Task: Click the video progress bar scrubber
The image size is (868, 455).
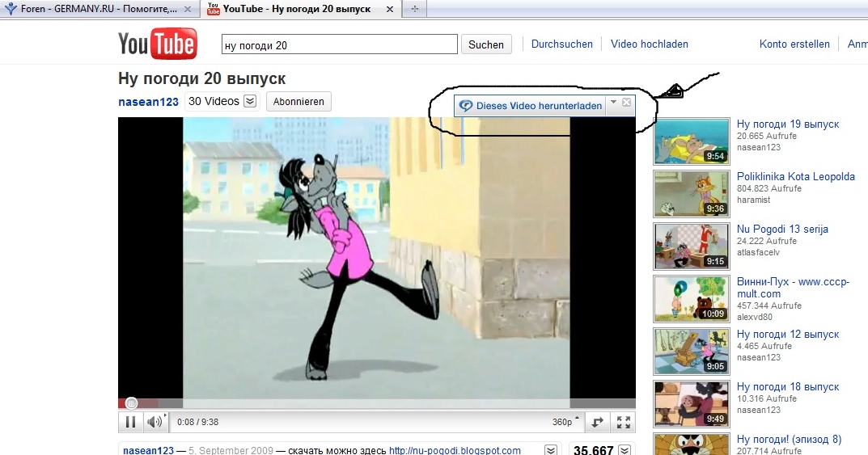Action: 131,403
